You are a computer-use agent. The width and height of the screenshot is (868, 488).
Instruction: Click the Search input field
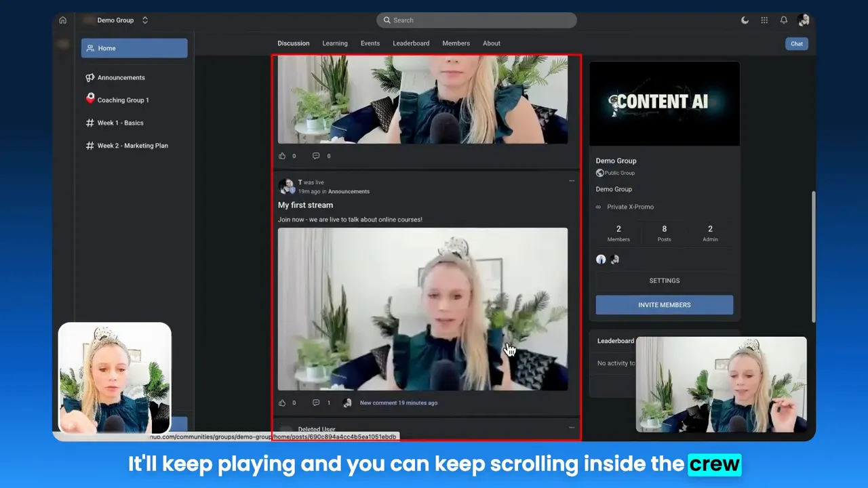pos(477,20)
